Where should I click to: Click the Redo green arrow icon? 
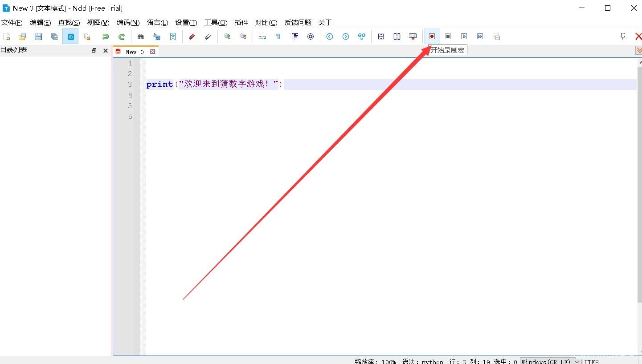pos(122,36)
